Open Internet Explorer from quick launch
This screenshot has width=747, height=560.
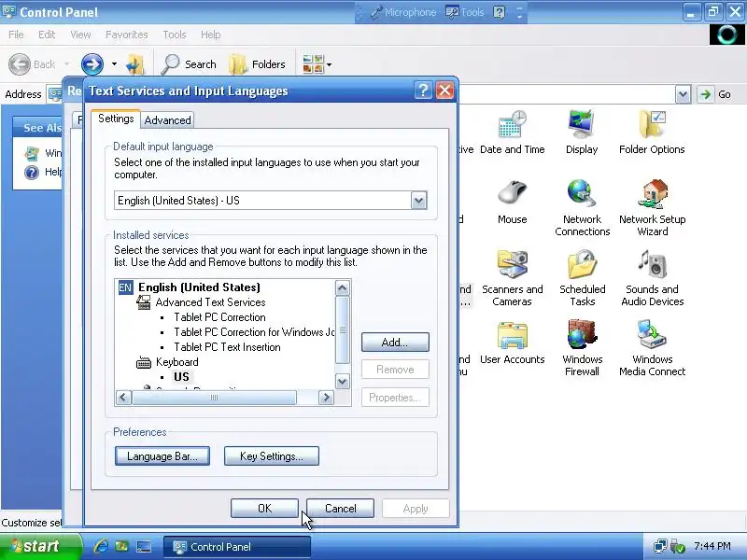tap(101, 546)
